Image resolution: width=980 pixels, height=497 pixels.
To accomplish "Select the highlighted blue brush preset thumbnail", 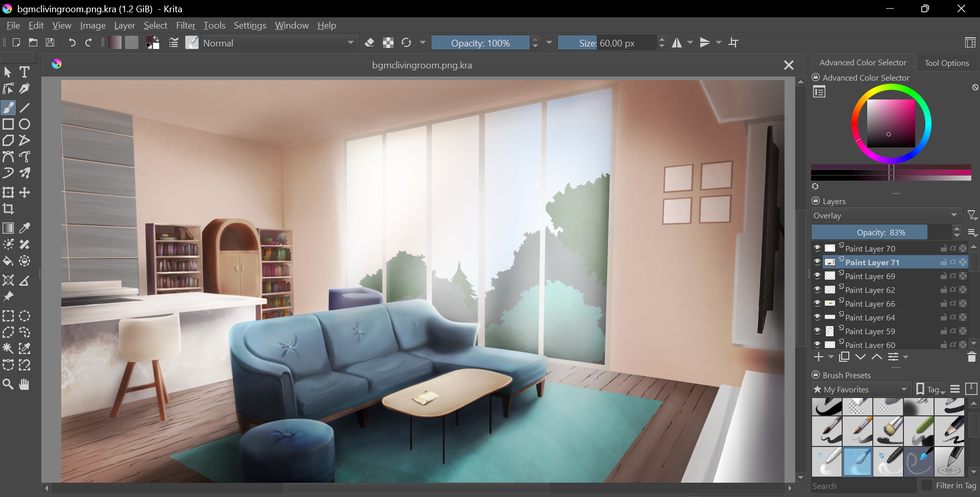I will pos(857,462).
